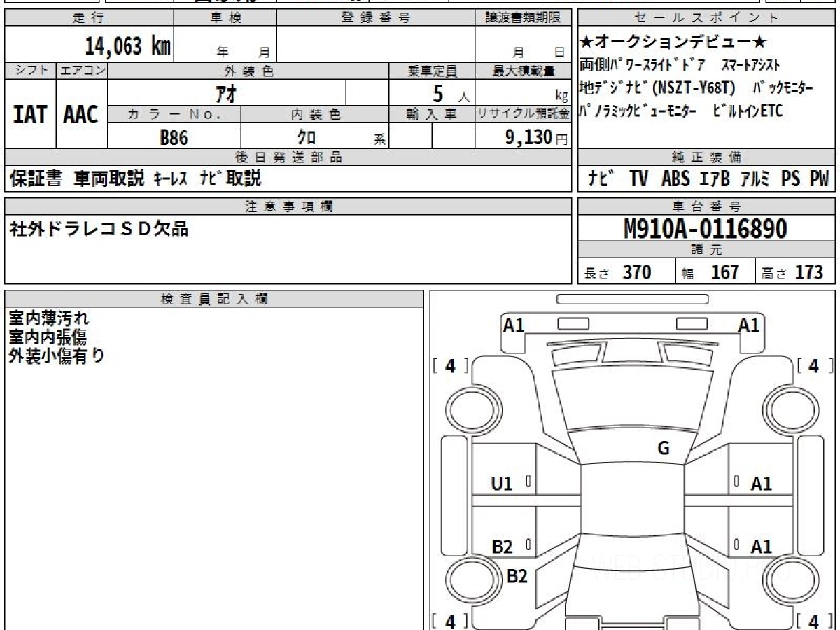Click the 車台番号 header
The width and height of the screenshot is (840, 630).
[x=707, y=206]
